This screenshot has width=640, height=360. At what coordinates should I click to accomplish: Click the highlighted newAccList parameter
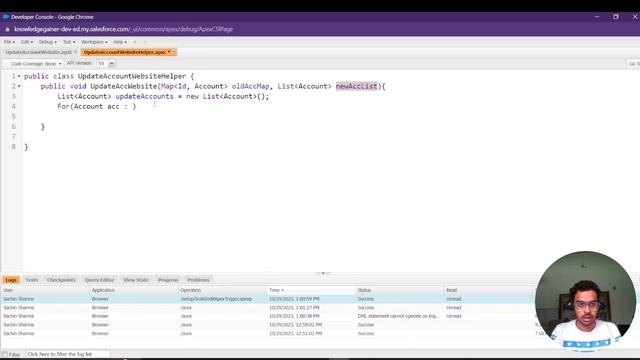[x=356, y=86]
